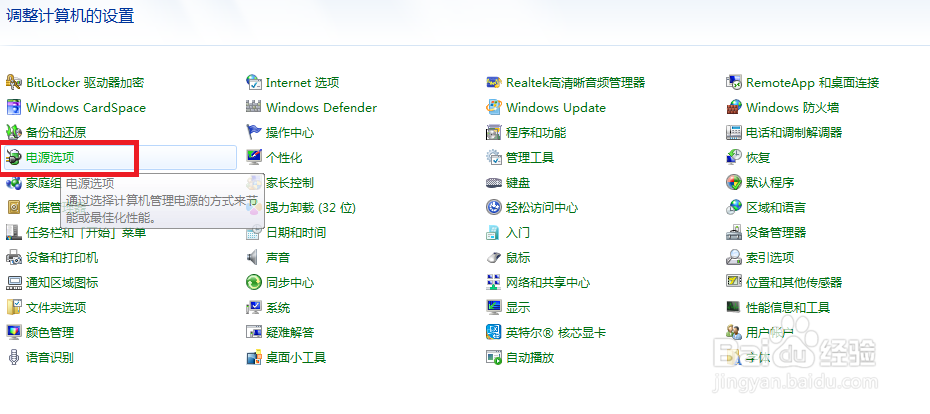Click the 凭据管理器 vault icon
This screenshot has height=414, width=930.
click(x=14, y=207)
